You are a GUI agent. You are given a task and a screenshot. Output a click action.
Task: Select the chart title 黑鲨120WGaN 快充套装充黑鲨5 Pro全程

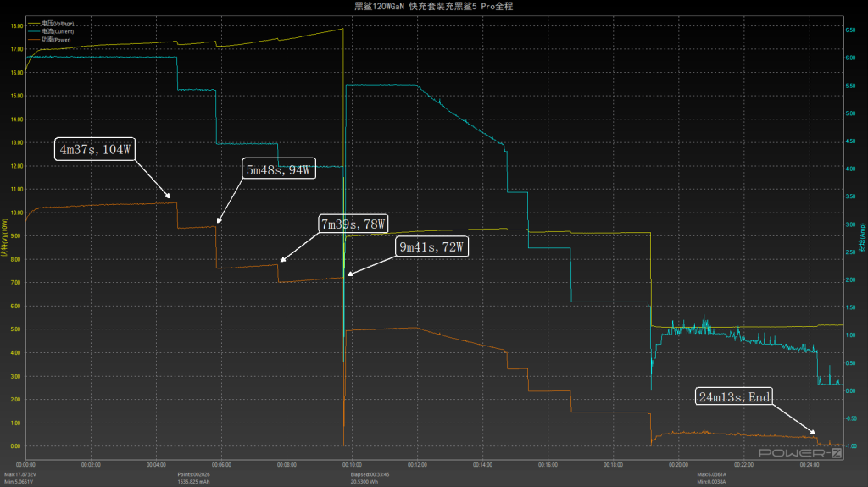click(x=433, y=6)
